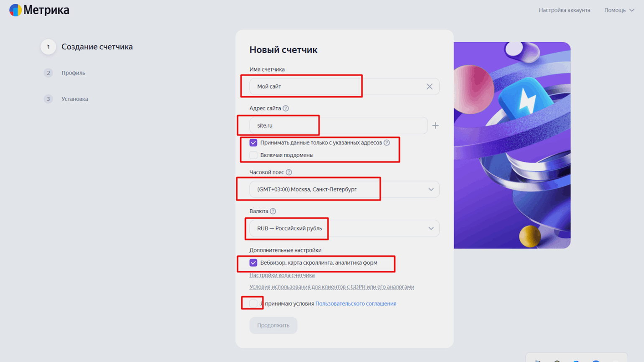The height and width of the screenshot is (362, 644).
Task: Clear the counter name field with X
Action: point(429,87)
